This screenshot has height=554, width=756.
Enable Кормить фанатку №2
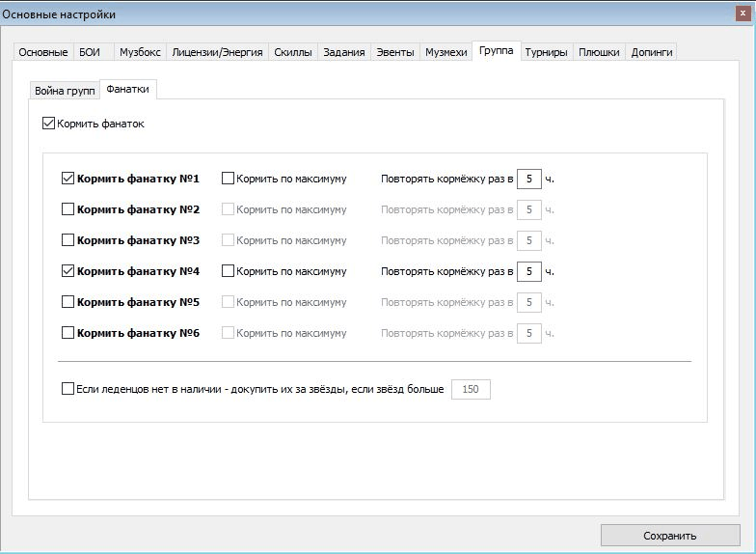[x=67, y=209]
